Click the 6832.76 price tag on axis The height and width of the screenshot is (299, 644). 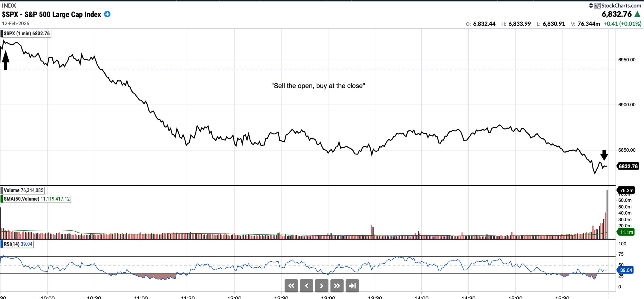[x=628, y=166]
